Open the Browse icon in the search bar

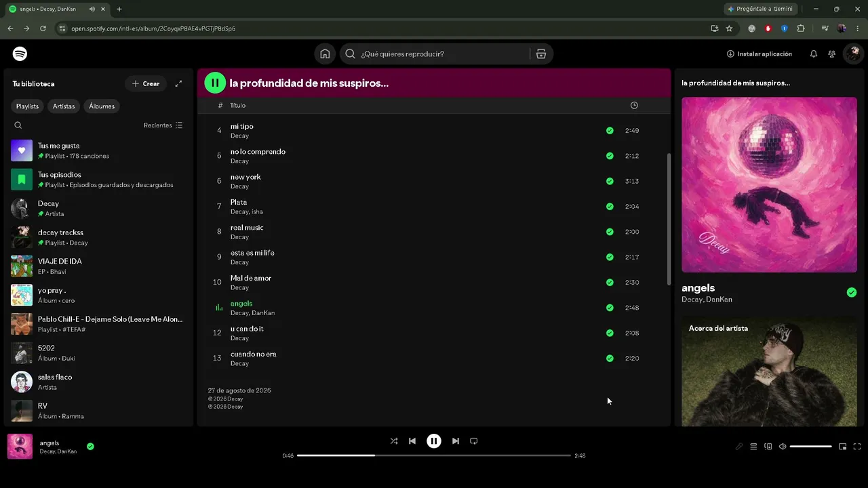click(x=541, y=54)
